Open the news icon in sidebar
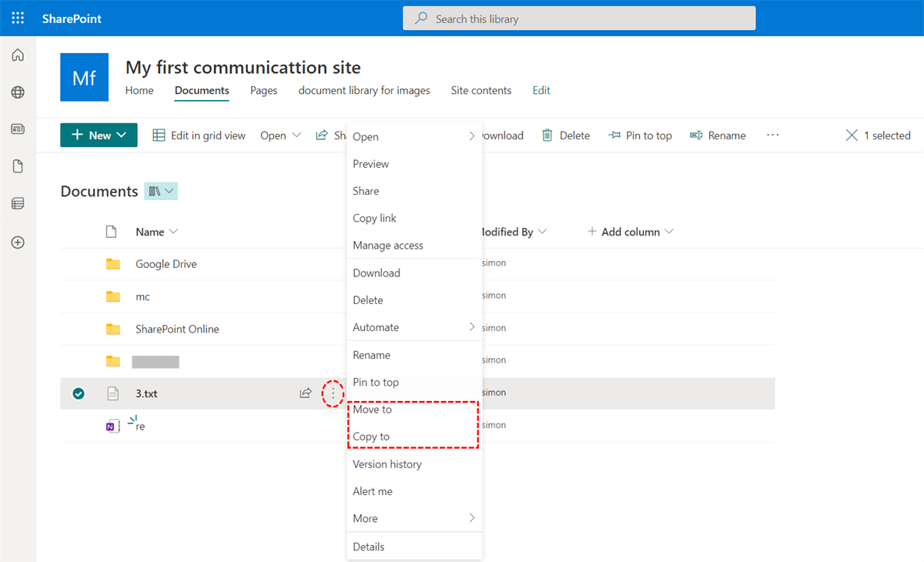 [18, 129]
